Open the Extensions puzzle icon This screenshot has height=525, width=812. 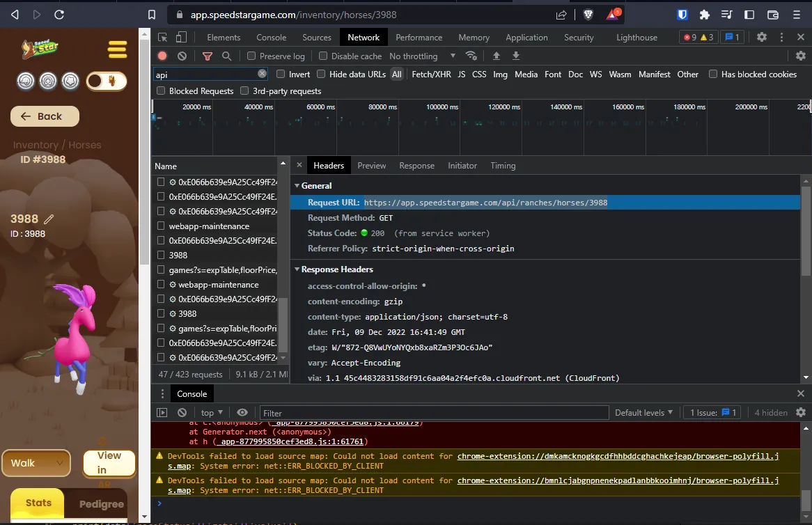[x=704, y=15]
